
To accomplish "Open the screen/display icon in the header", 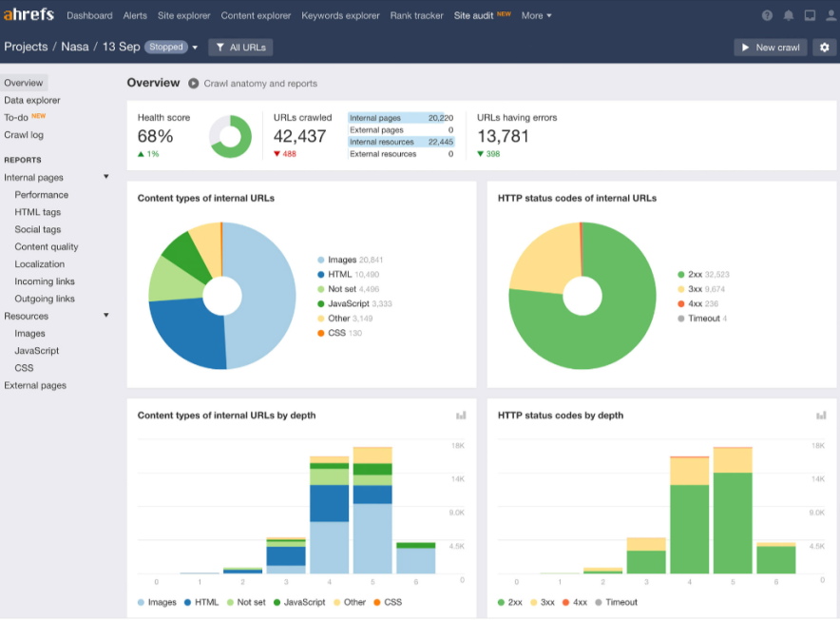I will tap(809, 15).
